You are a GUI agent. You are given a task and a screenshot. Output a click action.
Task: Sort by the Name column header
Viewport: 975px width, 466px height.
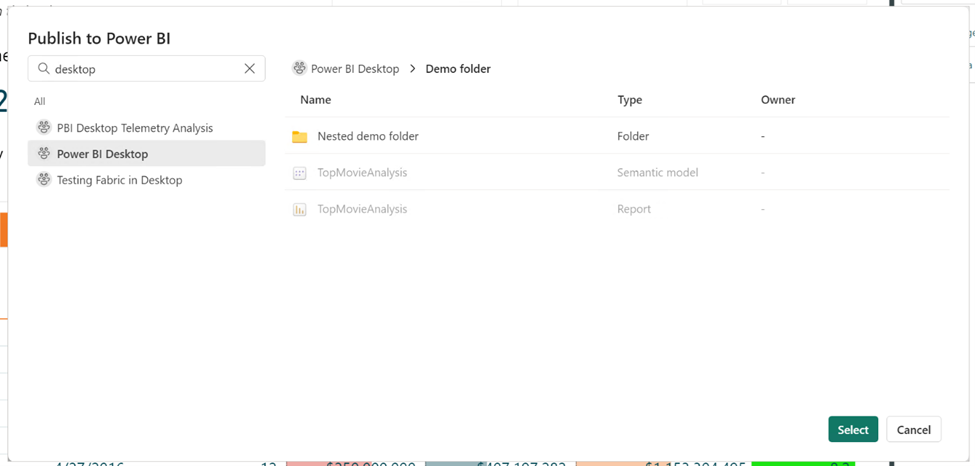(x=315, y=100)
